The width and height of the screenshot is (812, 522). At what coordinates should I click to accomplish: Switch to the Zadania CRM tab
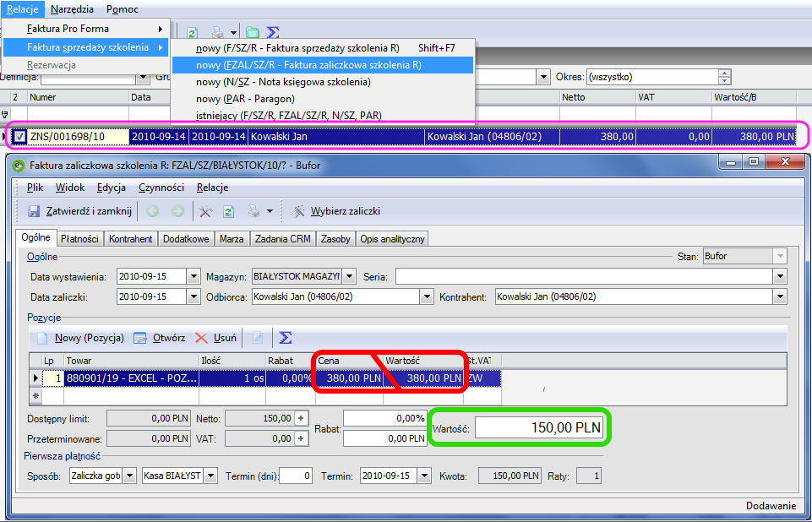(x=283, y=239)
